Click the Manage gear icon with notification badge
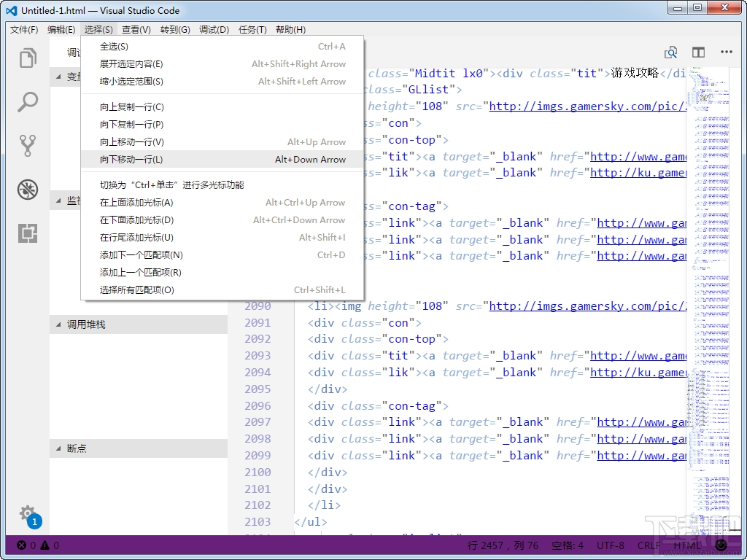The image size is (747, 560). (27, 512)
